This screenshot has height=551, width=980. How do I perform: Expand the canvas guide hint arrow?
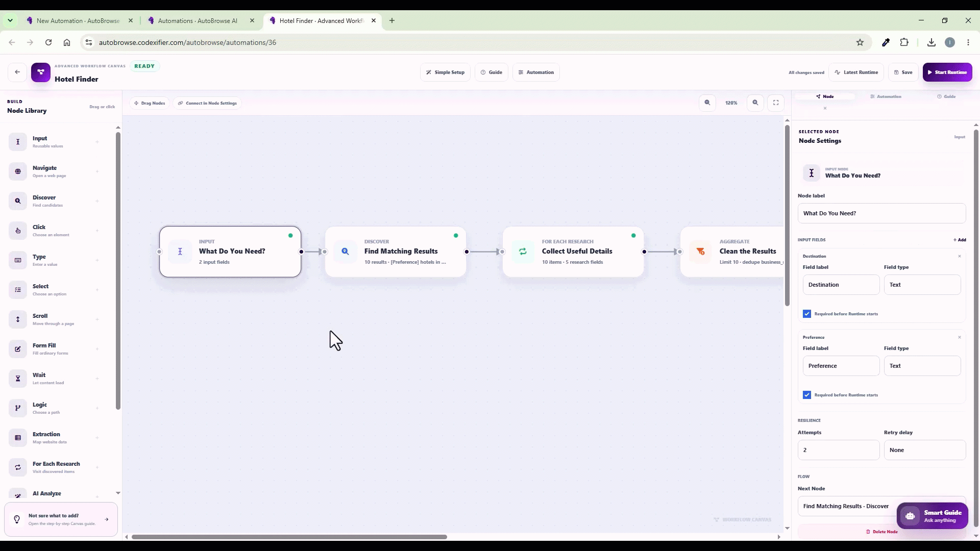point(107,519)
